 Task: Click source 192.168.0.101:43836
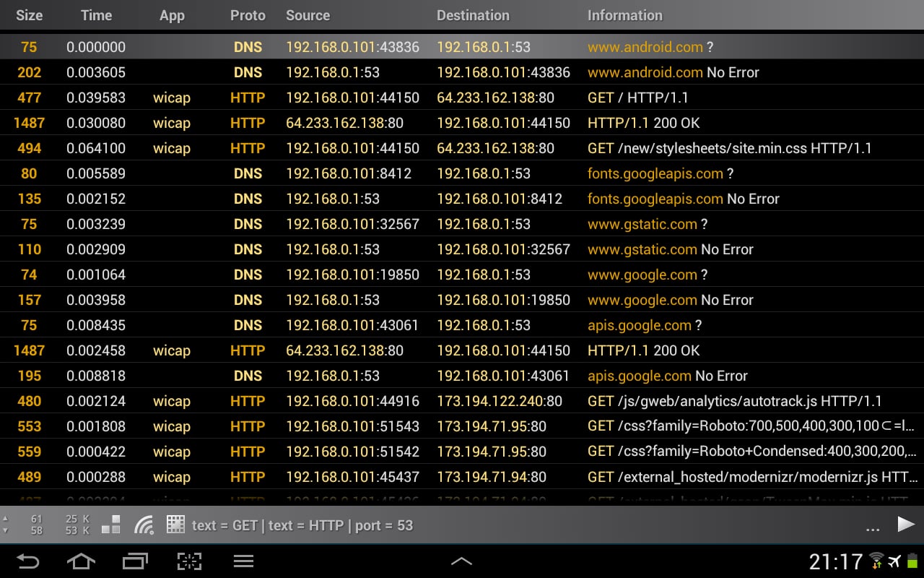tap(352, 47)
